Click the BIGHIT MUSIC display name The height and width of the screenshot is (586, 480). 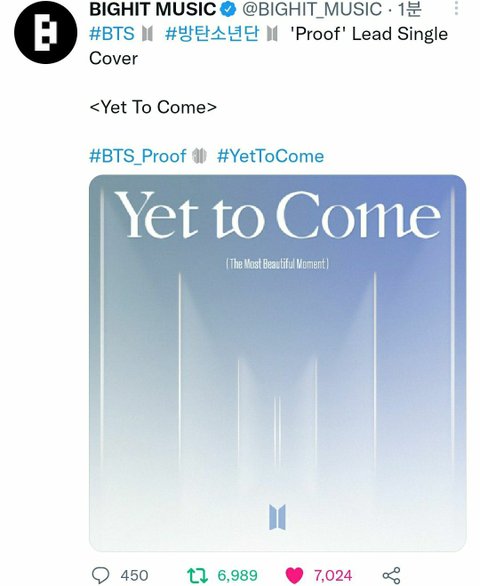tap(153, 9)
